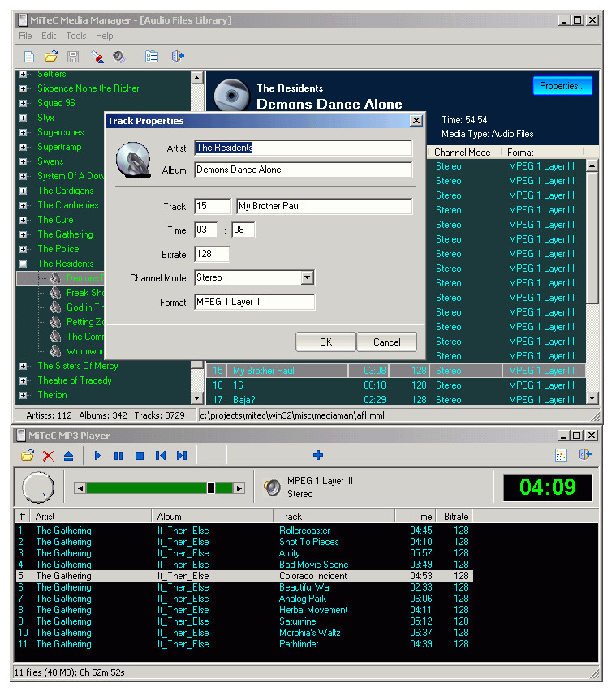Select Pathfinder track in playlist
Screen dimensions: 616x696
(243, 644)
